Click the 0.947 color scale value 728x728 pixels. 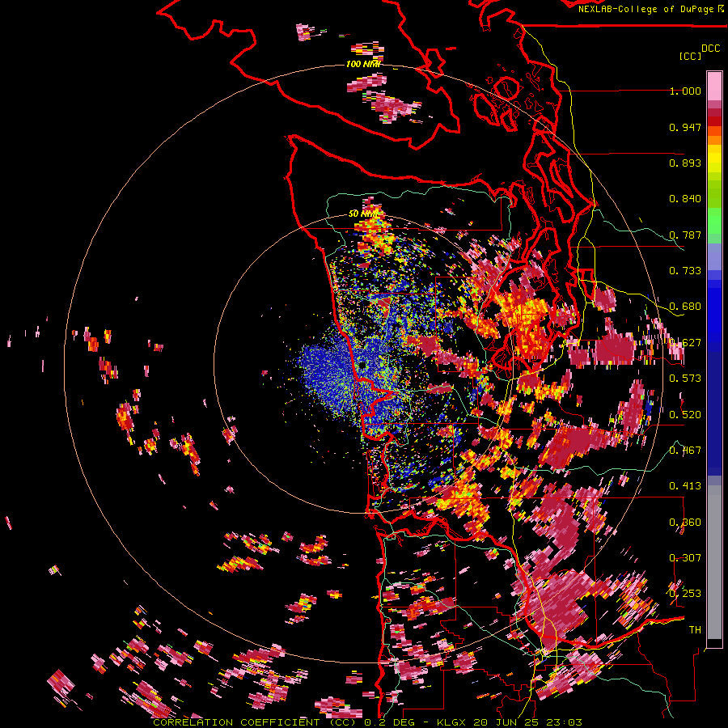[685, 127]
